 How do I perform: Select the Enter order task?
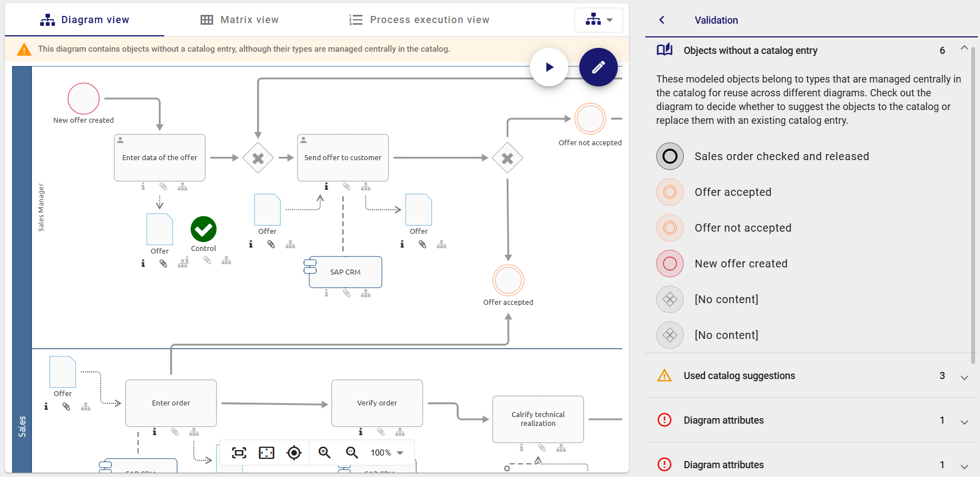[171, 403]
